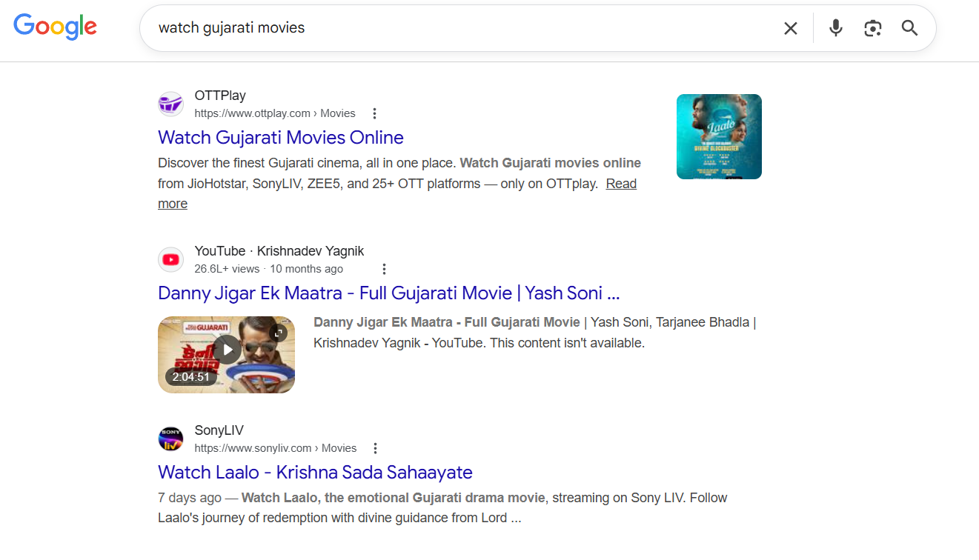979x560 pixels.
Task: Activate voice search with the microphone icon
Action: click(835, 27)
